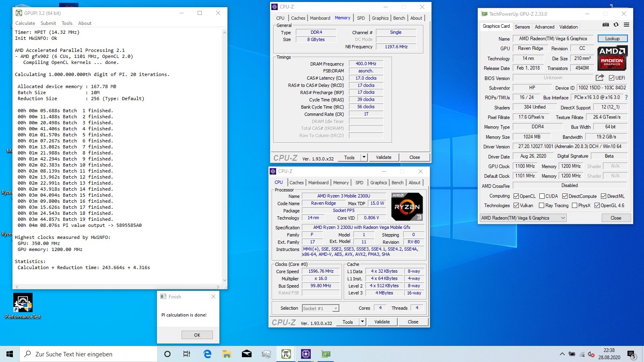Open SPD tab in upper CPU-Z window
Screen dimensions: 644x362
[361, 18]
